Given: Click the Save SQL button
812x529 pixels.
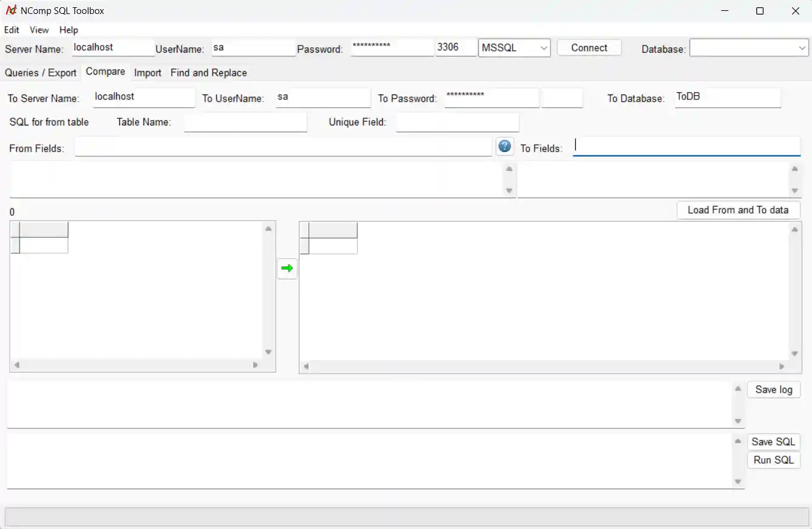Looking at the screenshot, I should 773,442.
